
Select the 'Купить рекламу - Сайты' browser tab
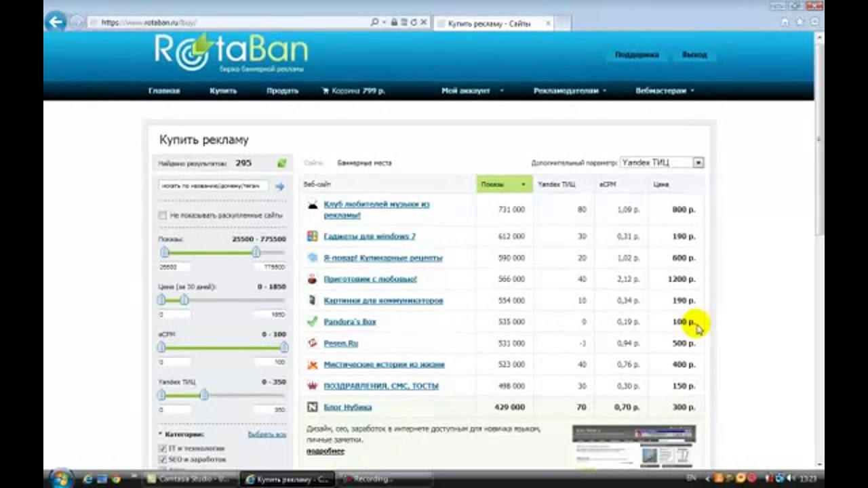(x=494, y=23)
